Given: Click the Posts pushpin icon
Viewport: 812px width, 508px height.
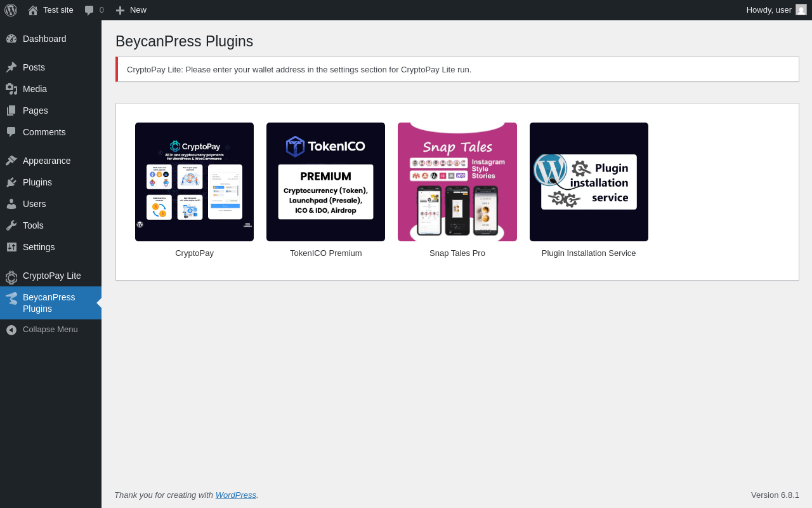Looking at the screenshot, I should pos(11,67).
